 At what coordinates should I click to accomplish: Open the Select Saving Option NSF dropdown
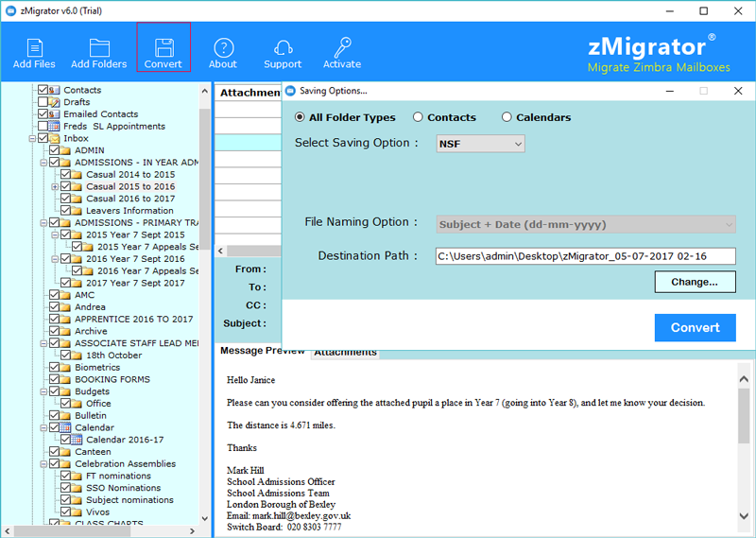480,144
